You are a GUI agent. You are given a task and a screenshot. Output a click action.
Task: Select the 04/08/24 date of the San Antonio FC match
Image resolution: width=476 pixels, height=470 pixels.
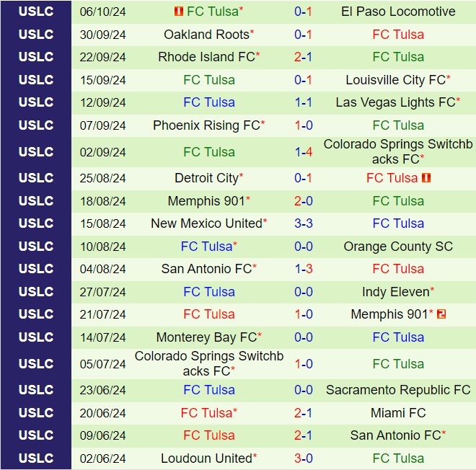(x=102, y=269)
